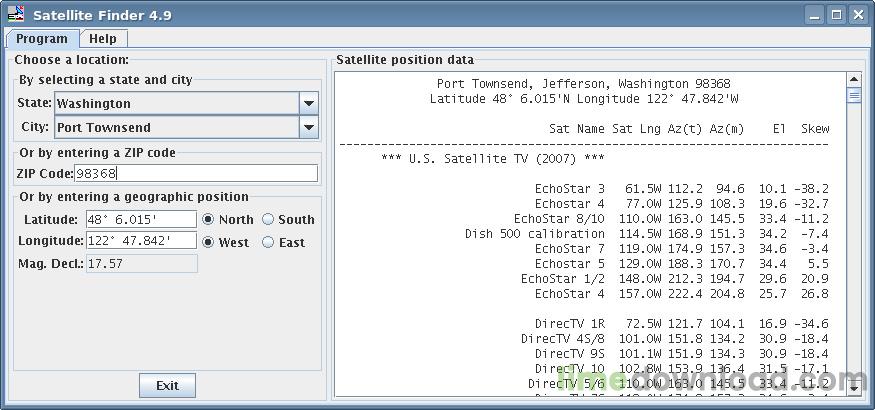Click the Latitude input field

click(x=141, y=219)
